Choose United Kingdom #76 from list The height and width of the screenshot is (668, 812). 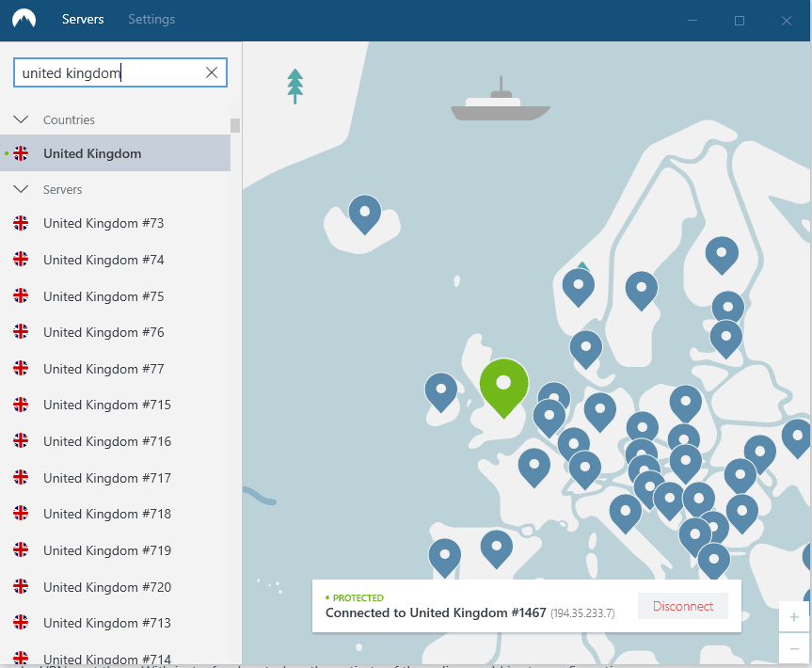tap(115, 332)
